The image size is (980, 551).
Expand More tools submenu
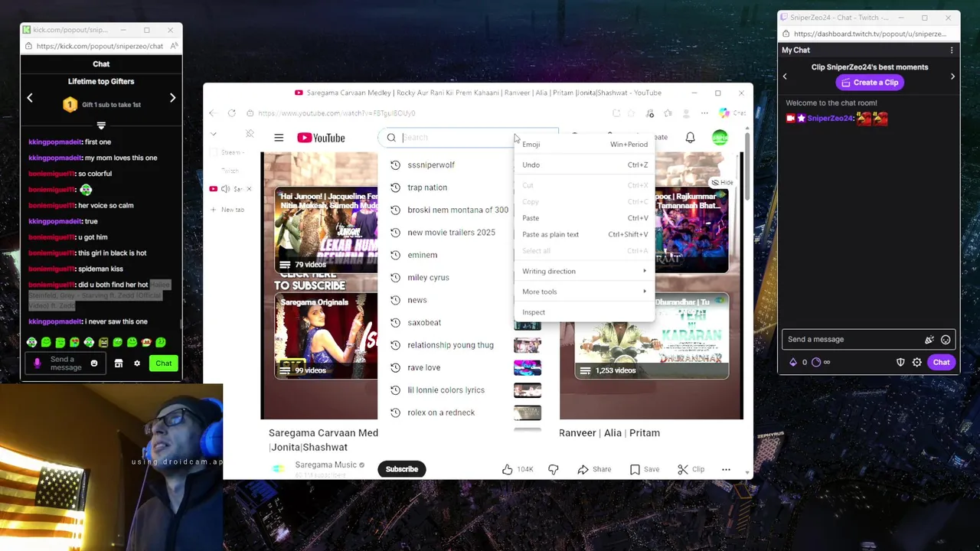coord(584,292)
